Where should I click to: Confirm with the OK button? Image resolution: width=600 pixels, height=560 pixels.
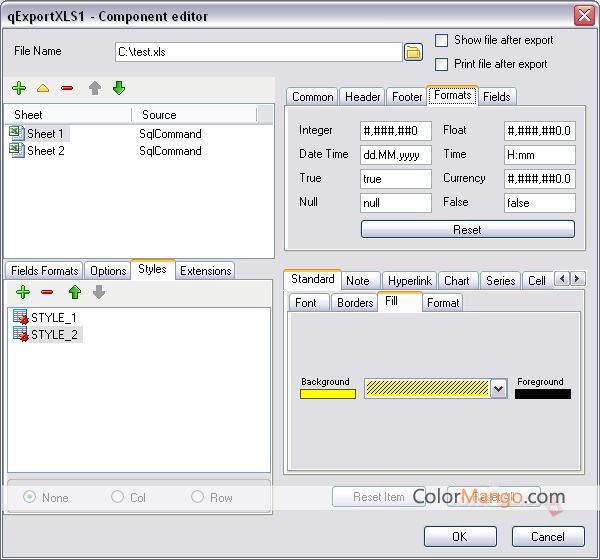tap(460, 537)
